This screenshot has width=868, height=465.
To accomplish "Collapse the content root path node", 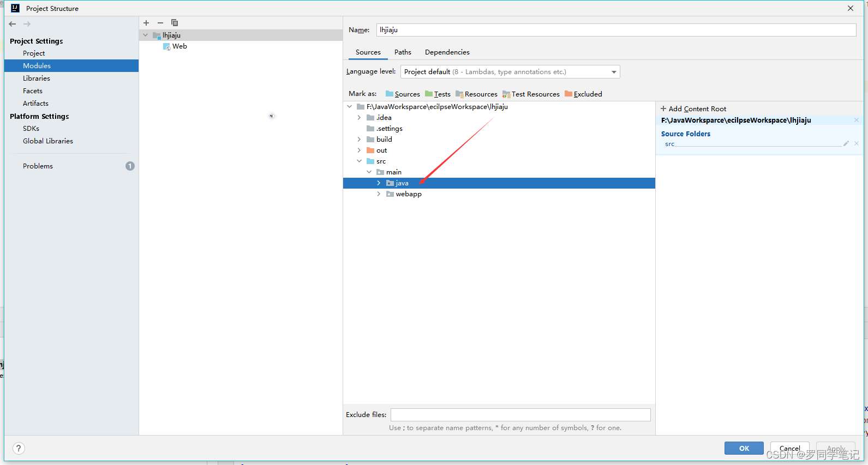I will [x=350, y=106].
